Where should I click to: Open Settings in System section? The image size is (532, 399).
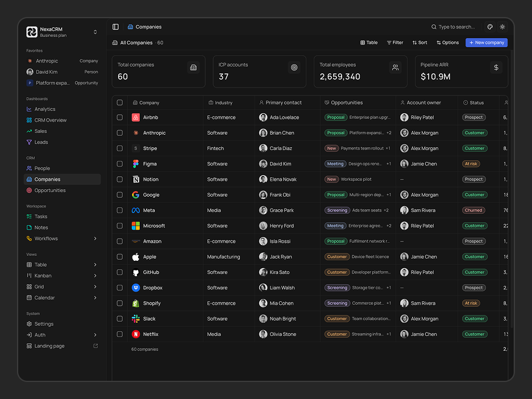(x=62, y=324)
